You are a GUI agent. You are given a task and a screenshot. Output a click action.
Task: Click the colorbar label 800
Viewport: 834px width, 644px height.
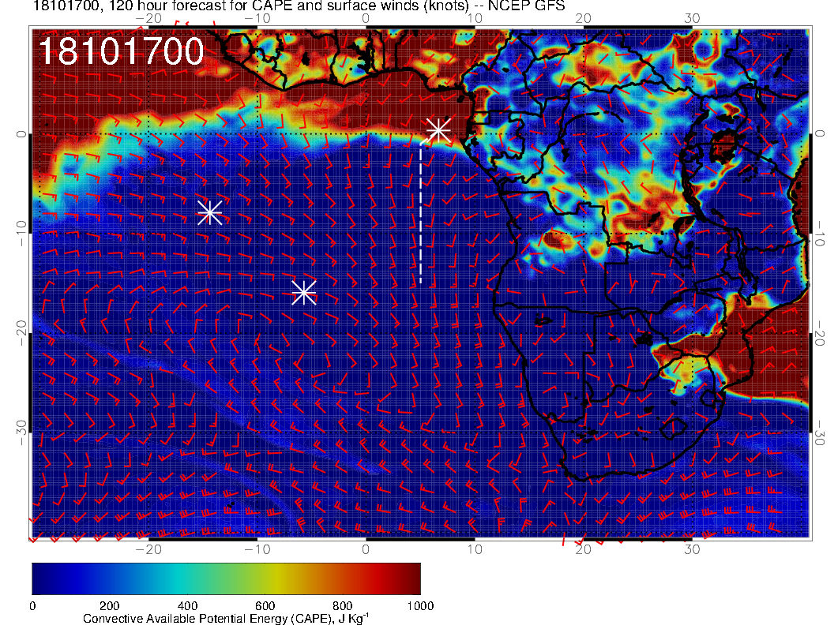[x=343, y=606]
